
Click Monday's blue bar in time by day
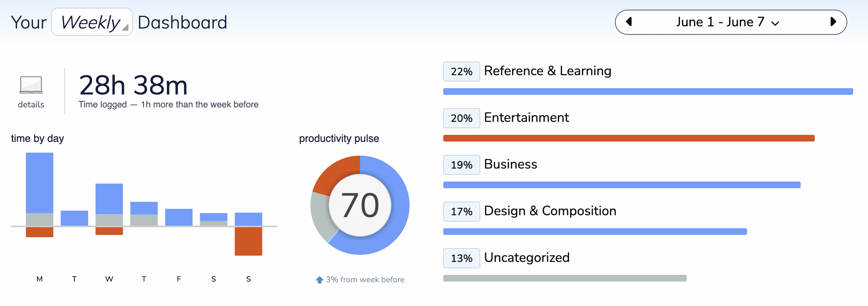coord(40,183)
